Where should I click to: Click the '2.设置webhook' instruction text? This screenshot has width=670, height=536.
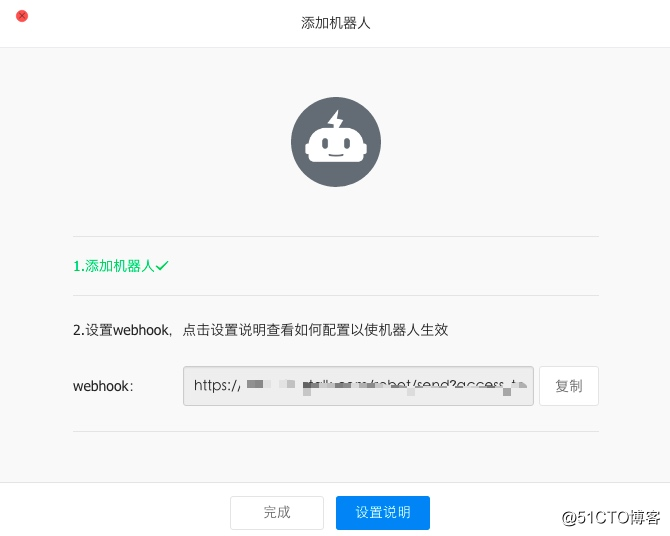[x=260, y=330]
